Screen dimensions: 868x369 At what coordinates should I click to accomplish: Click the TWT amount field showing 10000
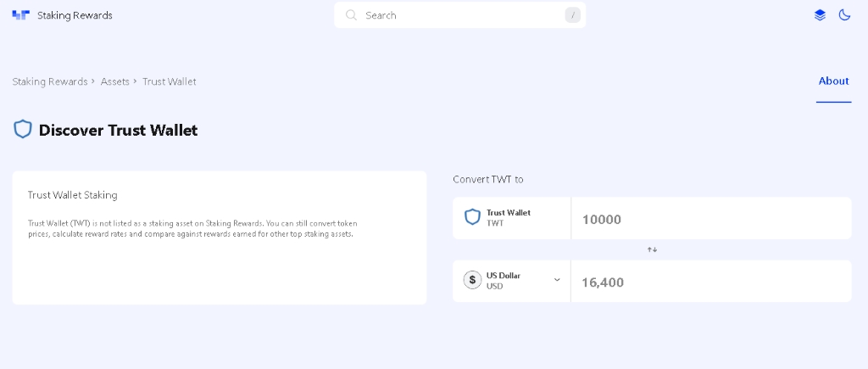click(x=712, y=219)
